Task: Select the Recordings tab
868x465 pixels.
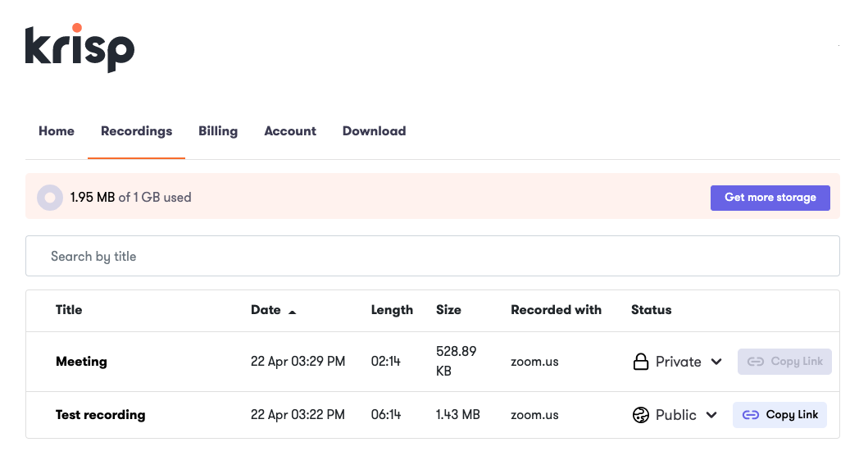Action: tap(136, 131)
